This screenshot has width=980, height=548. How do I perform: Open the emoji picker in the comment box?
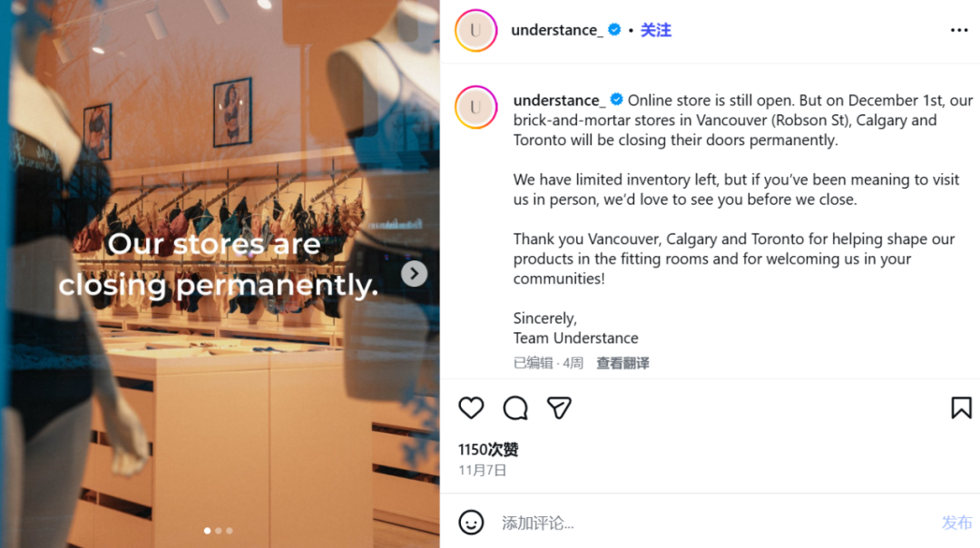pos(471,523)
